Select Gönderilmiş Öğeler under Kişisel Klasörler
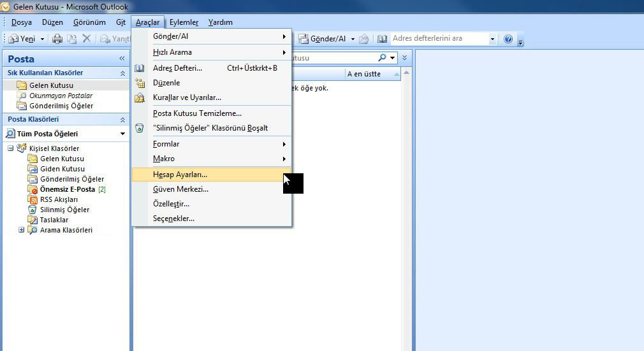This screenshot has width=644, height=351. [72, 179]
